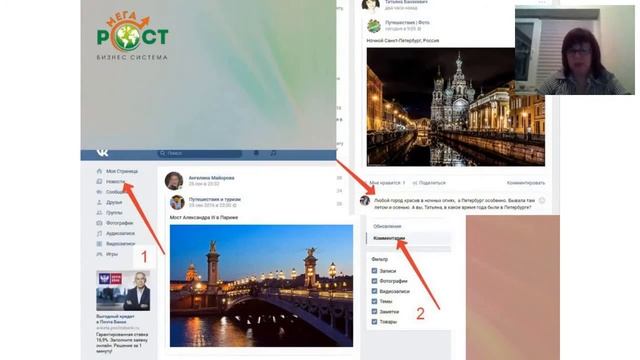Uncheck the Заметки filter checkbox
640x360 pixels.
click(374, 311)
